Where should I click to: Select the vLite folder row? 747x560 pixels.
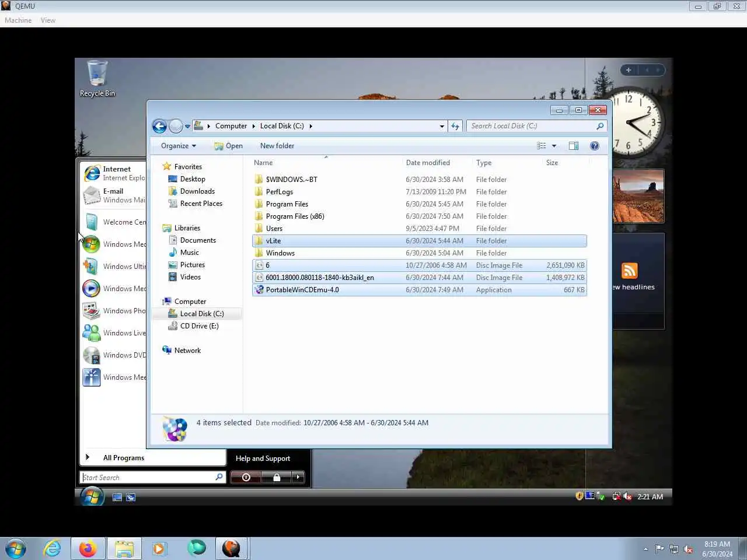(419, 241)
